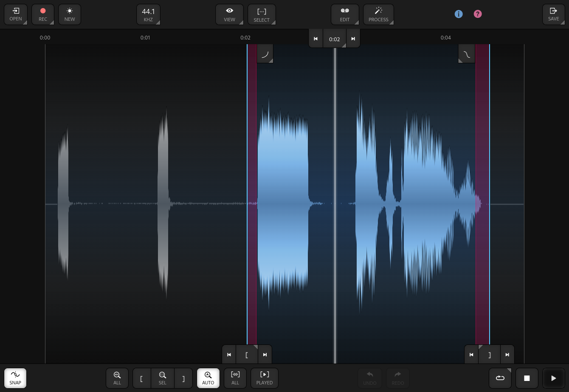Toggle the SNAP option off
Viewport: 569px width, 392px height.
[x=15, y=378]
